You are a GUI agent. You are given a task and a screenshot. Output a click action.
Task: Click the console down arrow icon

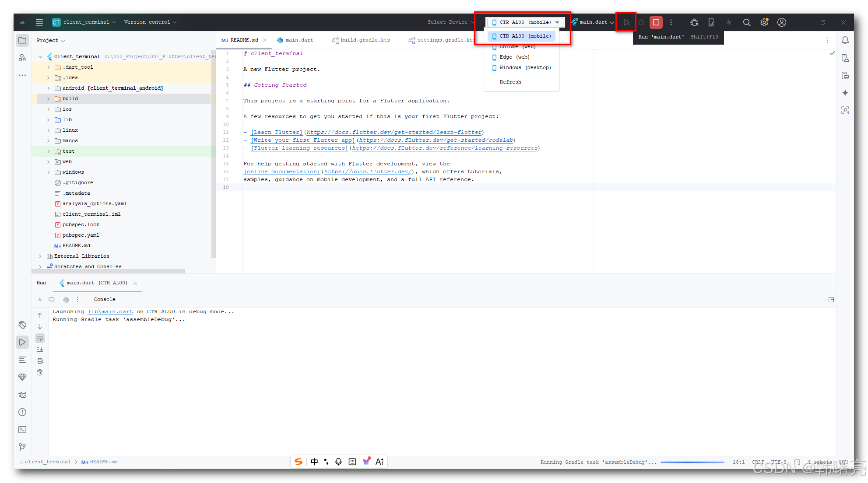(40, 327)
